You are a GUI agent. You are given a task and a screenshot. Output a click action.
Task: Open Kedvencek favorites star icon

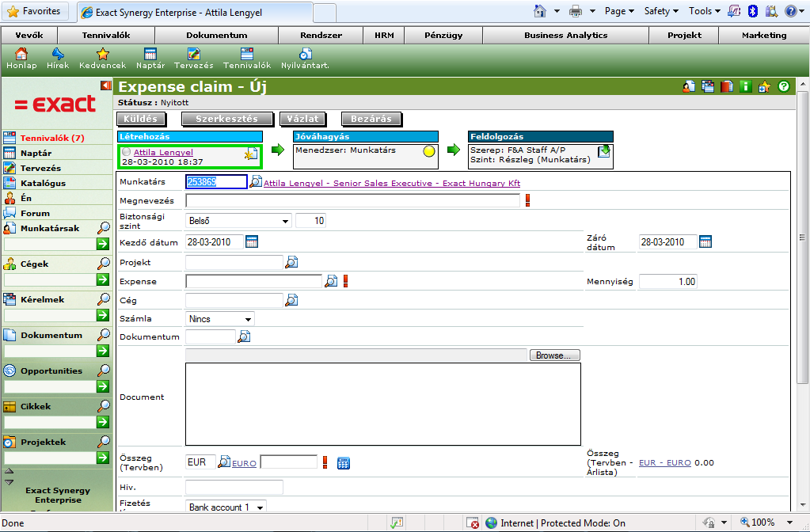(x=103, y=54)
